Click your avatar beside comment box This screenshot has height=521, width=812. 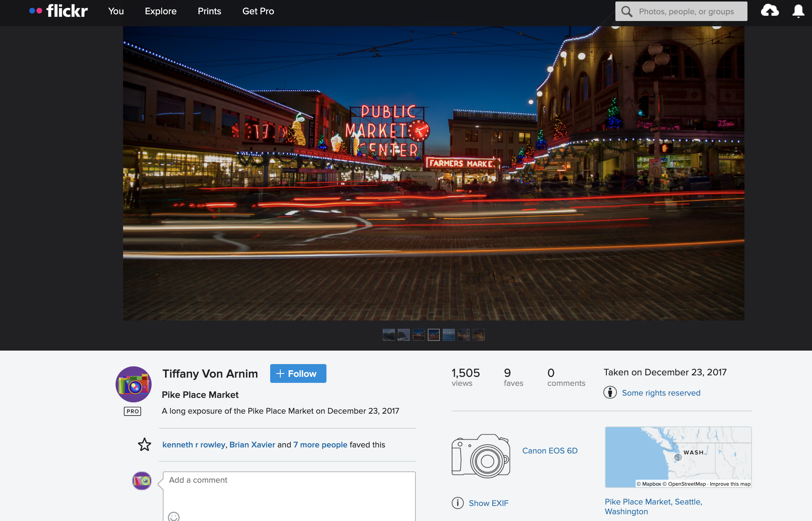142,481
